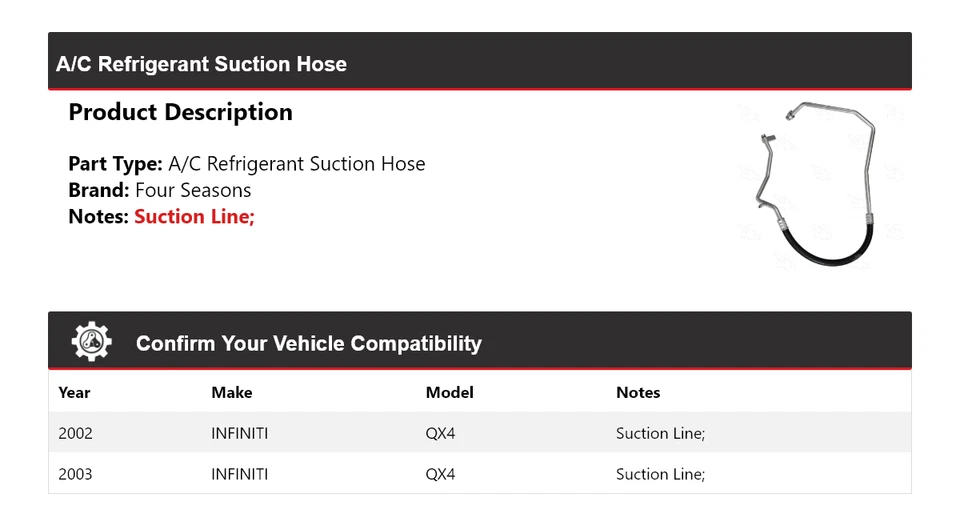Click the Part Type label
Viewport: 960px width, 526px height.
pos(115,164)
